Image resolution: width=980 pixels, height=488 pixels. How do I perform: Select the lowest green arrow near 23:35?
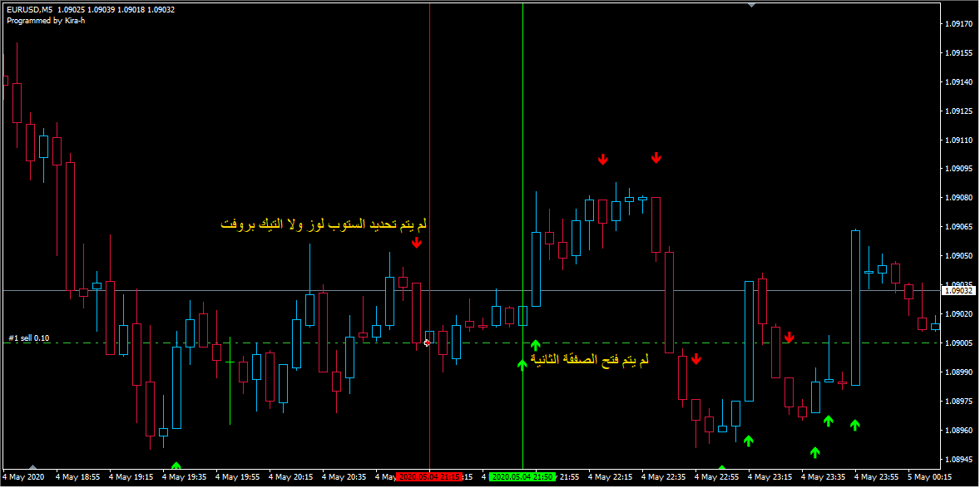click(814, 452)
